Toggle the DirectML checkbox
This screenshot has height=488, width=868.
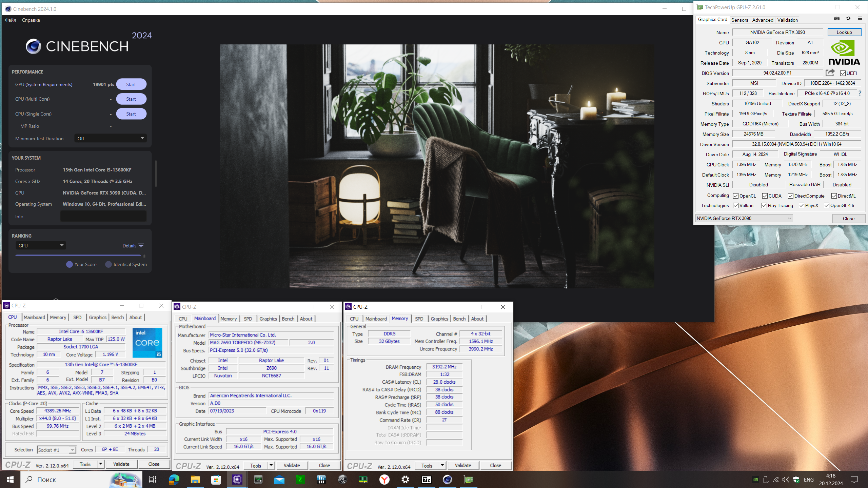point(834,196)
